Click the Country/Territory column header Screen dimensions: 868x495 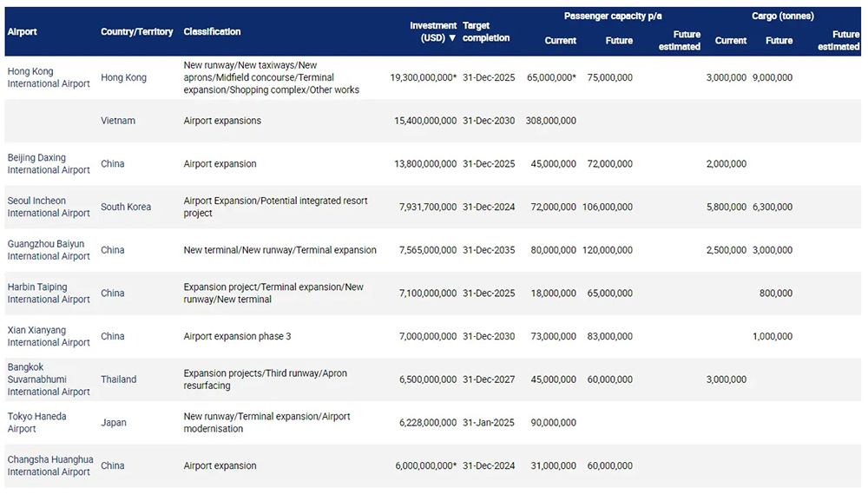pyautogui.click(x=137, y=31)
